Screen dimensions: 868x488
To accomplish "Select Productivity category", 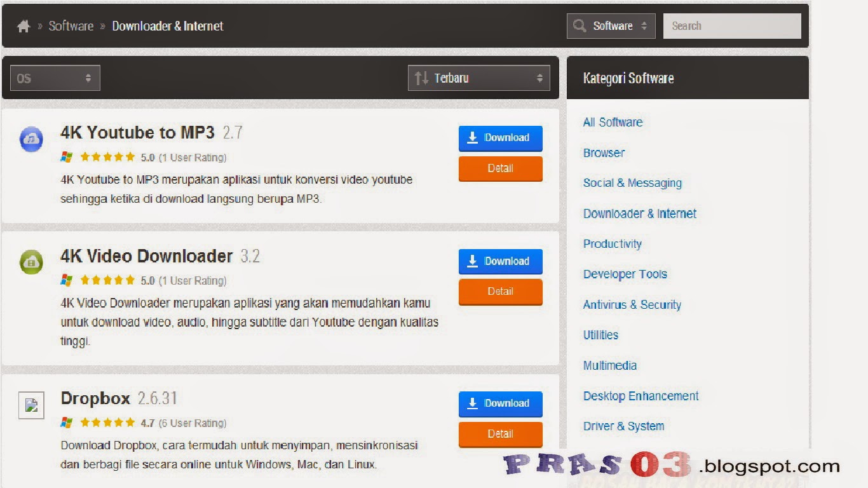I will pyautogui.click(x=613, y=244).
